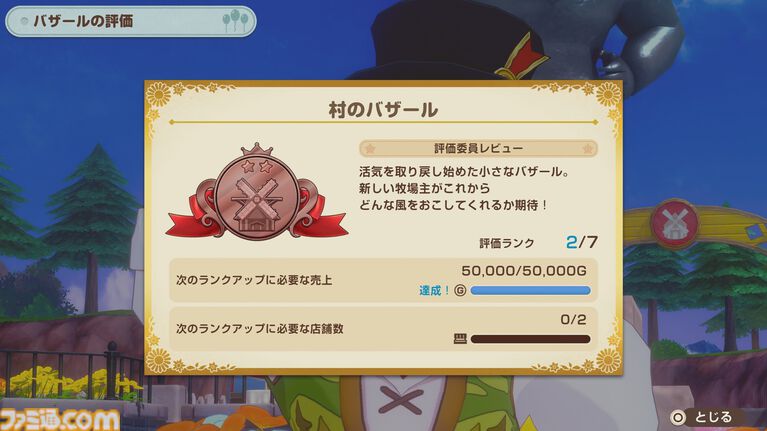The image size is (767, 431).
Task: Click the circle button icon next to とじる
Action: pos(678,417)
